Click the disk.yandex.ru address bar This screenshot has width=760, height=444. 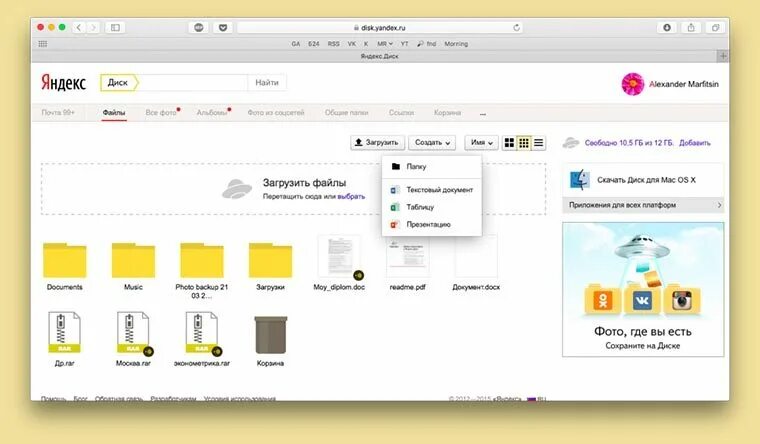click(x=380, y=28)
